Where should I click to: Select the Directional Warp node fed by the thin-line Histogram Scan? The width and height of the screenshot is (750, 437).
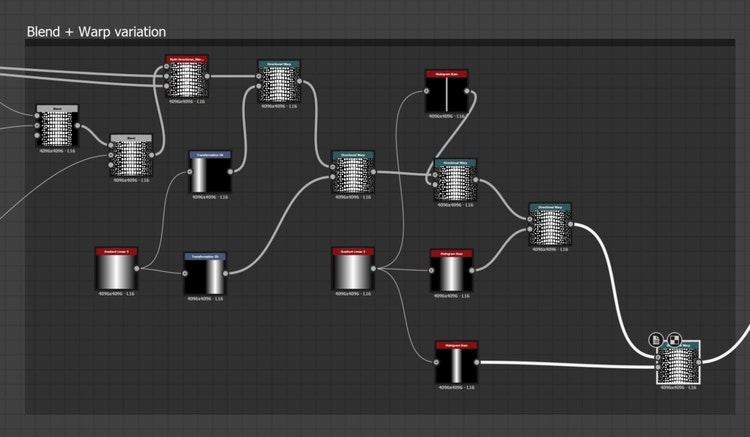(x=455, y=180)
